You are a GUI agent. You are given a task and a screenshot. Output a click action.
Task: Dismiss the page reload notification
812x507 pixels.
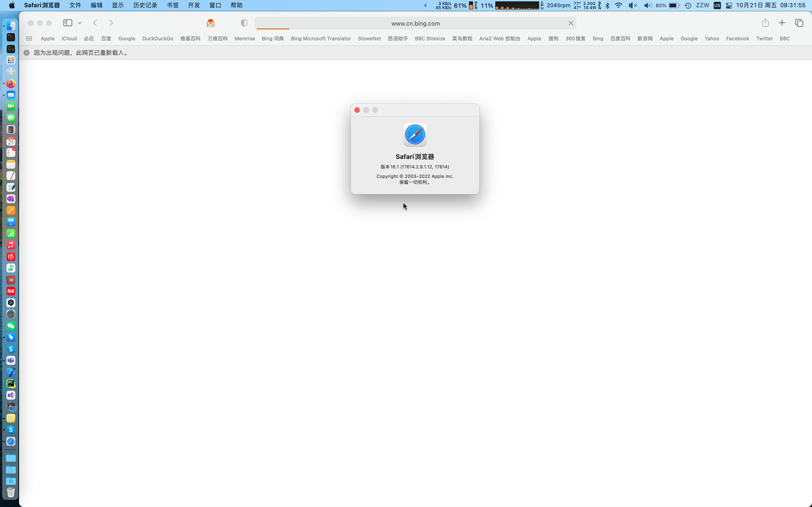(26, 52)
